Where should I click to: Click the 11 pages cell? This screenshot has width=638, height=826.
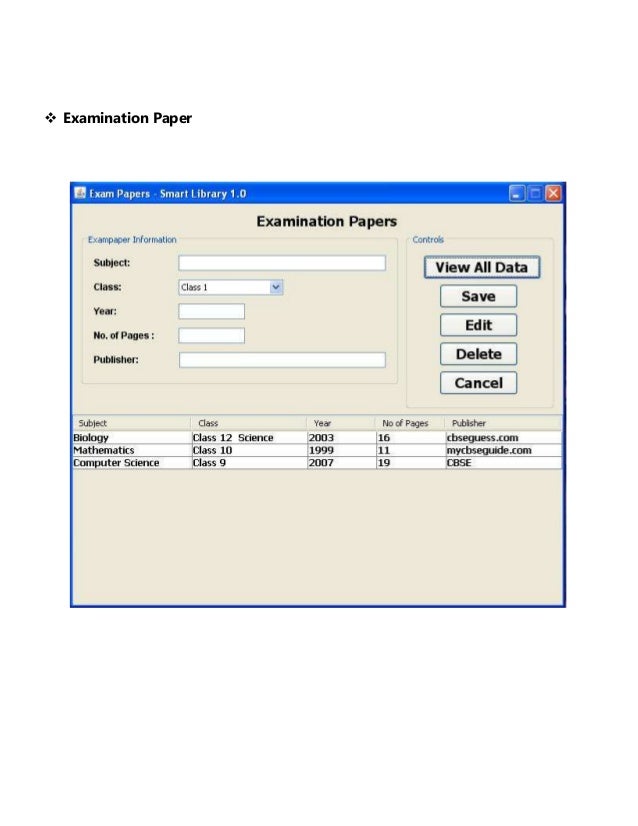[x=410, y=450]
